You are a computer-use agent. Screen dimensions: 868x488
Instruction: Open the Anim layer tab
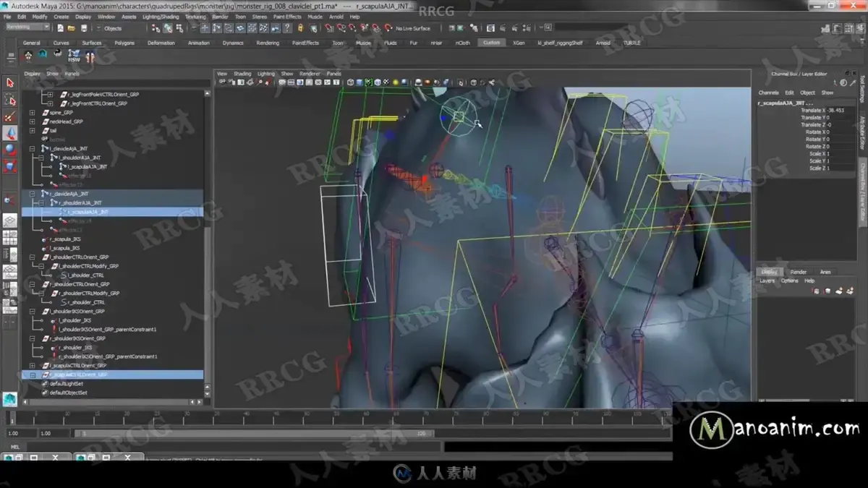(825, 272)
